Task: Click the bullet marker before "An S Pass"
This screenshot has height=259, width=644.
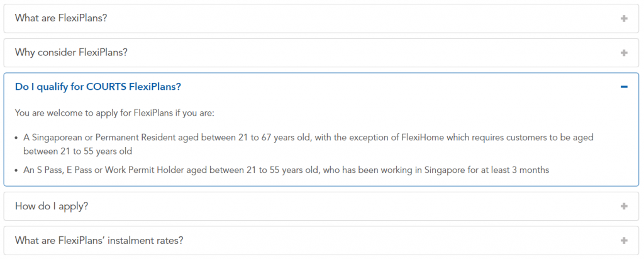Action: 16,170
